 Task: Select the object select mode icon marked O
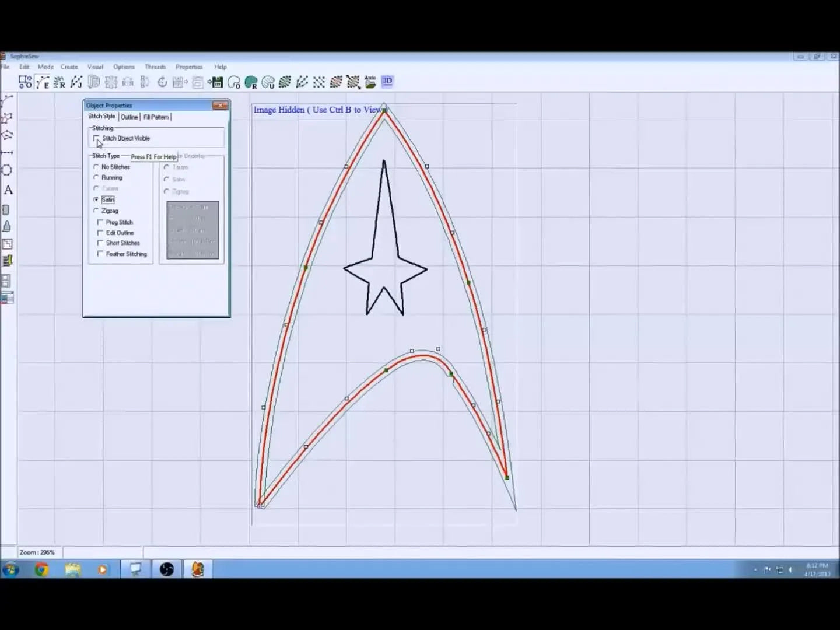click(25, 82)
